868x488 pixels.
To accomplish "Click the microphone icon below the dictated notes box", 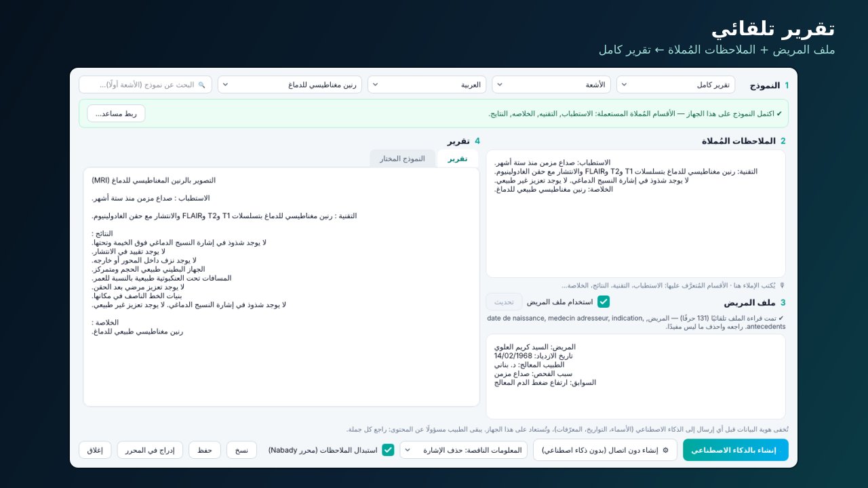I will [x=782, y=285].
